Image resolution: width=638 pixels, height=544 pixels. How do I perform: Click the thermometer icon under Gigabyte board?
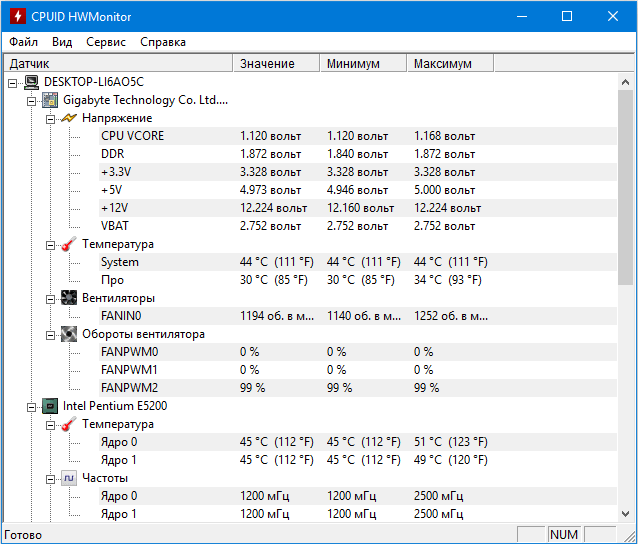coord(68,244)
